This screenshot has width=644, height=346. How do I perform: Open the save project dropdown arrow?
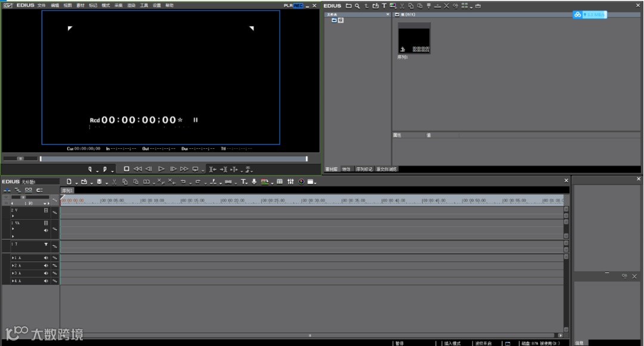click(x=106, y=183)
